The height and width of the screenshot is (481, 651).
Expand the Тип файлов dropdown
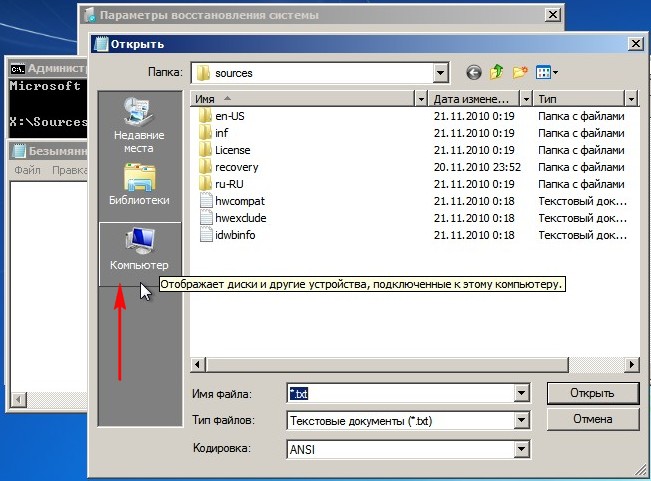521,421
